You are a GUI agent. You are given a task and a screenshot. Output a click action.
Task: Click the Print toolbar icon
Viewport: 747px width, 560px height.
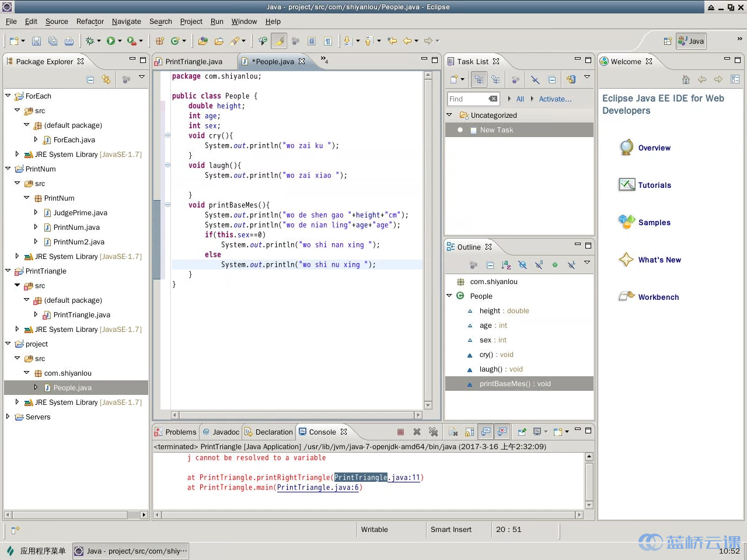click(x=69, y=41)
